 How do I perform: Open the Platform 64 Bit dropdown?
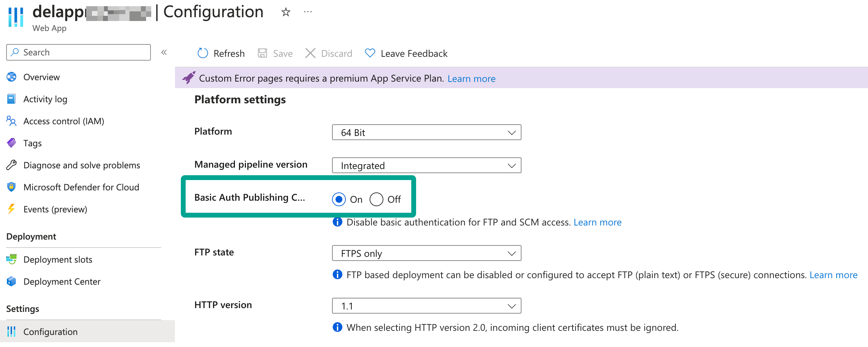[x=426, y=133]
